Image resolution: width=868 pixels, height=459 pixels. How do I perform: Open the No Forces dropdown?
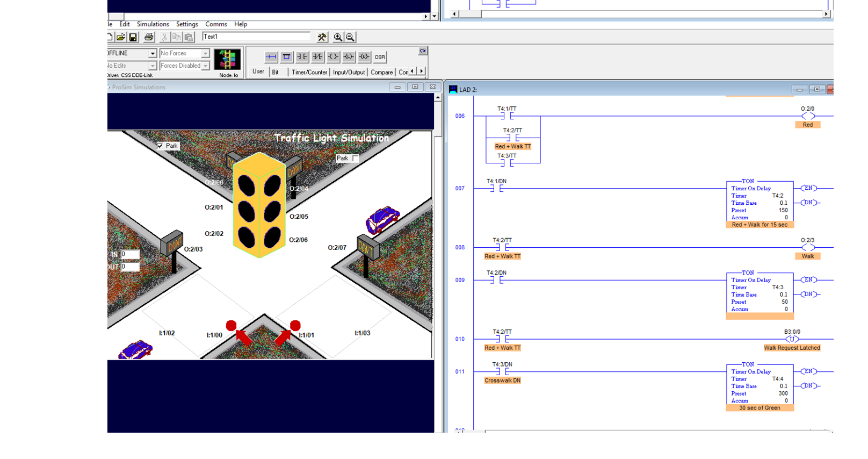[x=205, y=54]
